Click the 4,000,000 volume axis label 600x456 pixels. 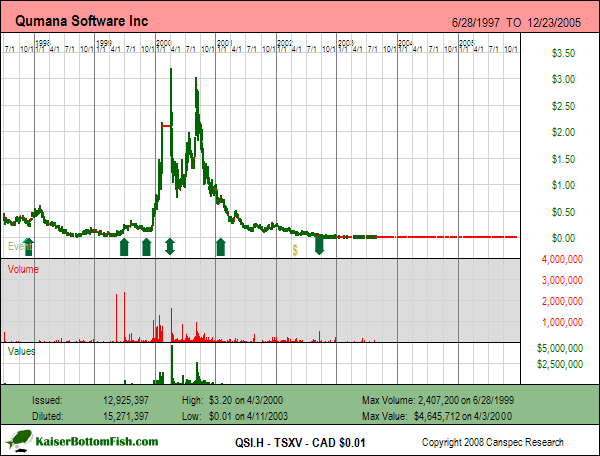[x=562, y=259]
